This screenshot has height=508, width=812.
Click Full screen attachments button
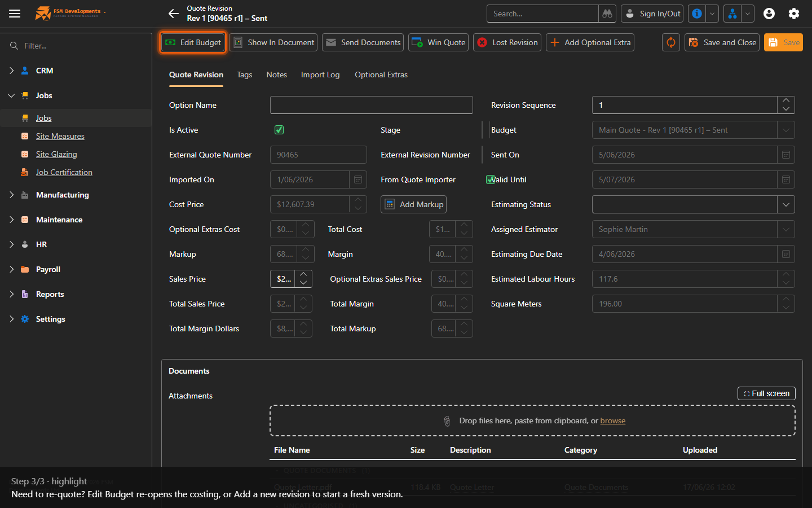tap(766, 393)
